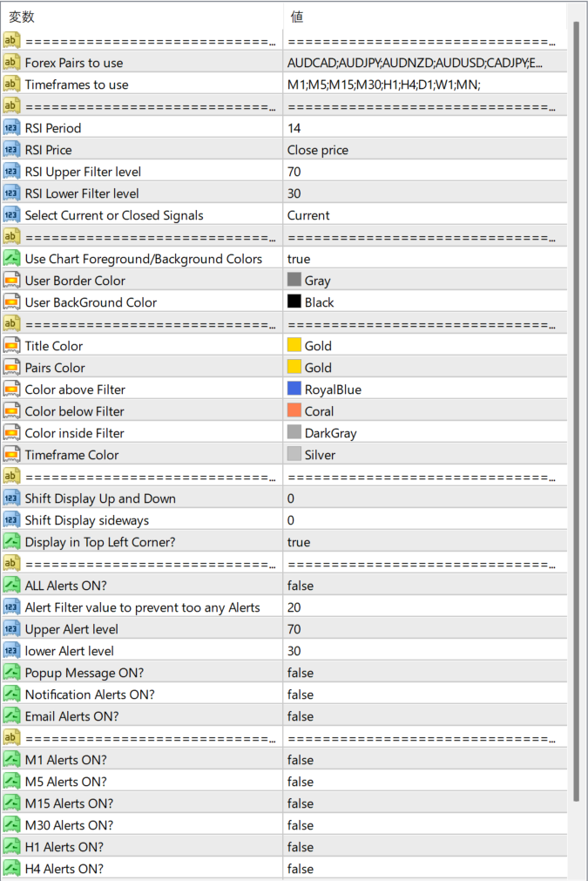Select the lower Alert level row label
Viewport: 588px width, 881px height.
coord(70,651)
